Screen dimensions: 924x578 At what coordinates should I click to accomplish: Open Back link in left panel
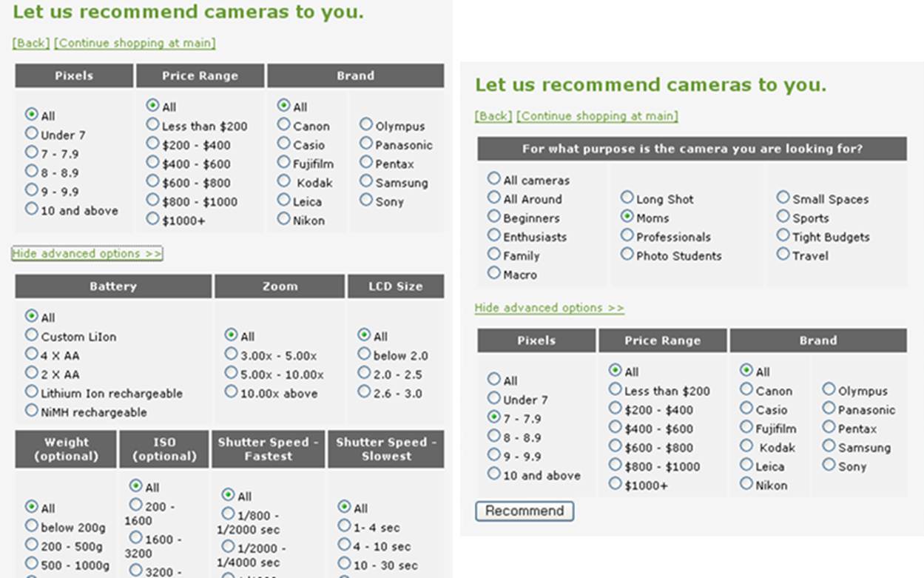click(x=31, y=43)
